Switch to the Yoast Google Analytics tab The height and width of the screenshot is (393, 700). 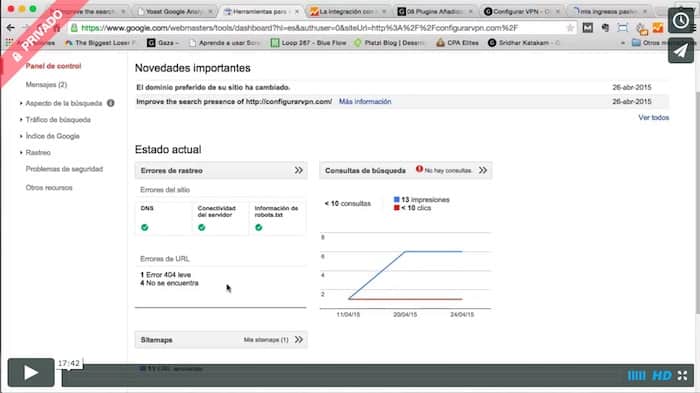175,12
